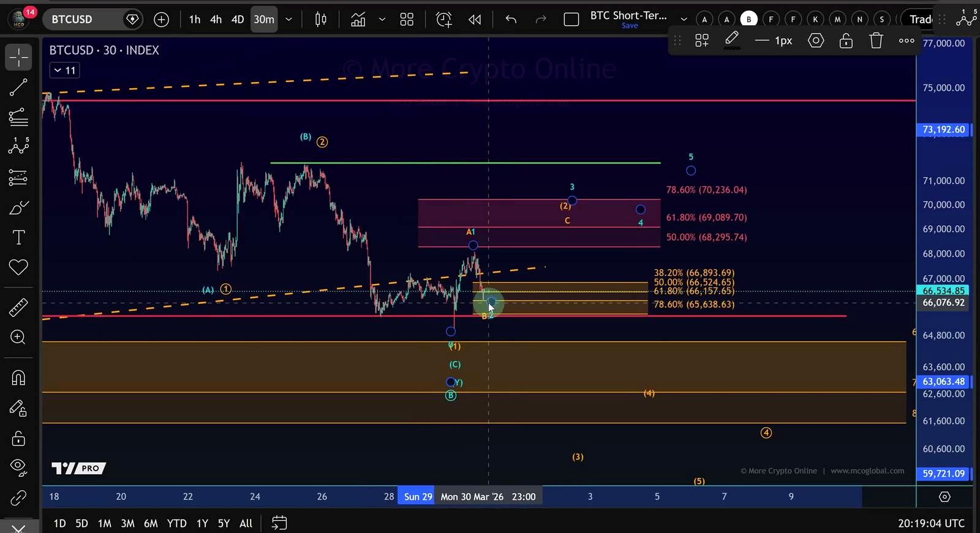980x533 pixels.
Task: Click the compare or add symbol plus button
Action: pos(161,20)
